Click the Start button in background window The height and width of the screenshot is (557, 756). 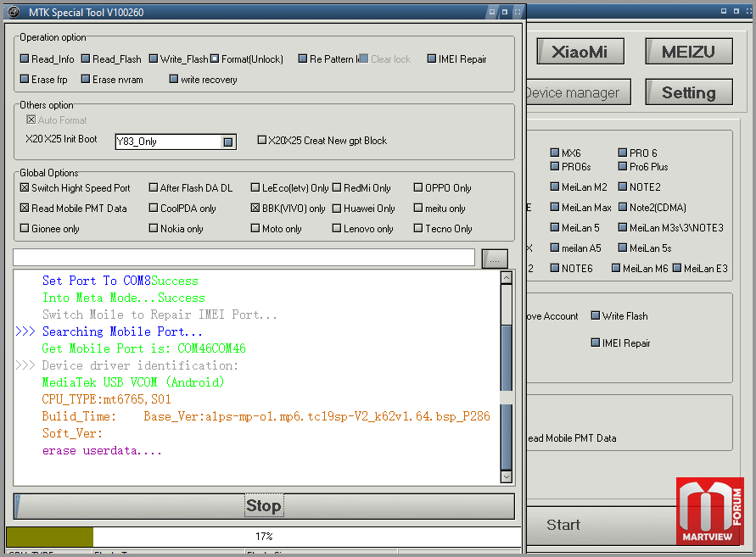[x=602, y=525]
